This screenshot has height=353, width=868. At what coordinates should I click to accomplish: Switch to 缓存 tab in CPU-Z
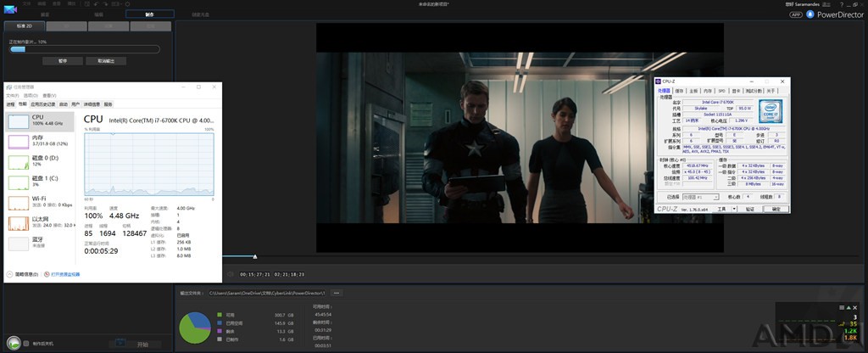(x=679, y=90)
